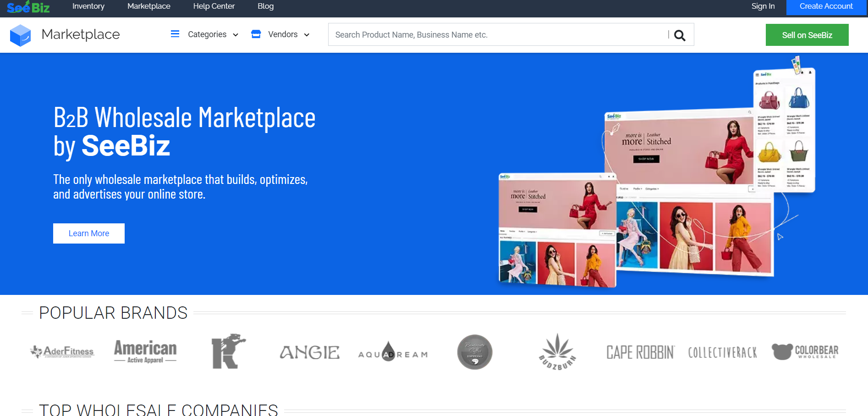Open the panther K brand logo
This screenshot has width=868, height=416.
point(228,351)
